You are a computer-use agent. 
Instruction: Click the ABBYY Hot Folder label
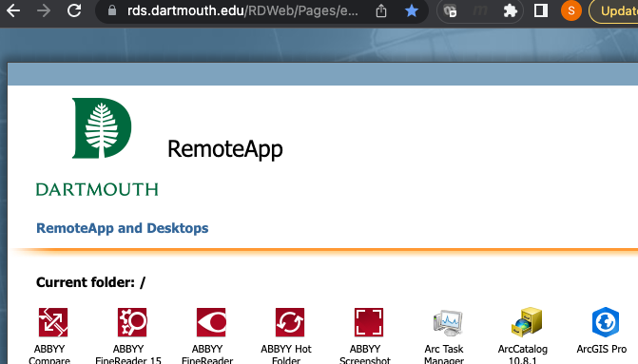coord(286,354)
